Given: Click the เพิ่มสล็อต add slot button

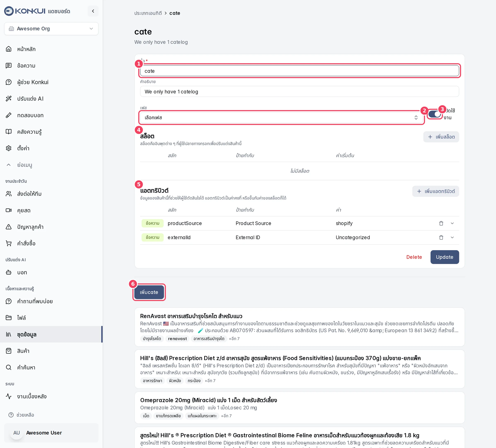Looking at the screenshot, I should [x=441, y=137].
